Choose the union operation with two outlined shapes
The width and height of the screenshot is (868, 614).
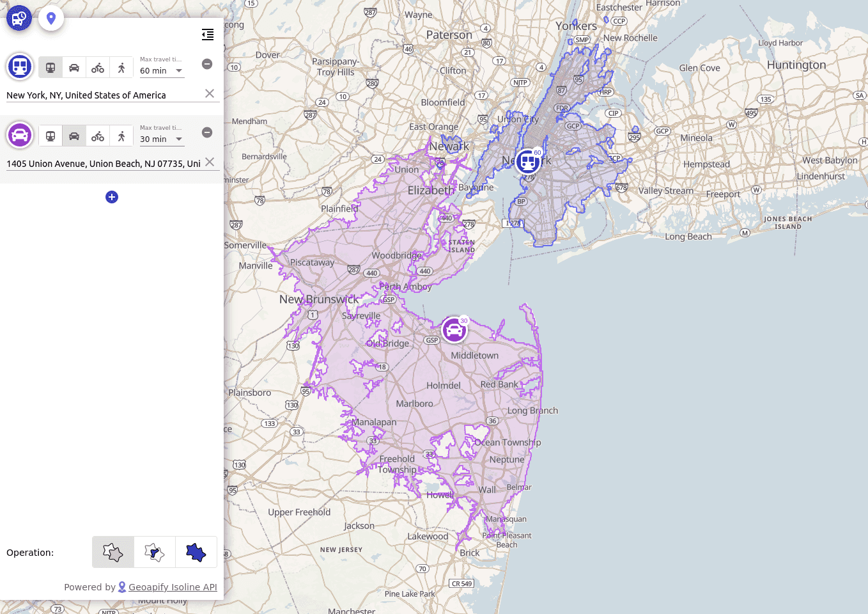click(113, 552)
